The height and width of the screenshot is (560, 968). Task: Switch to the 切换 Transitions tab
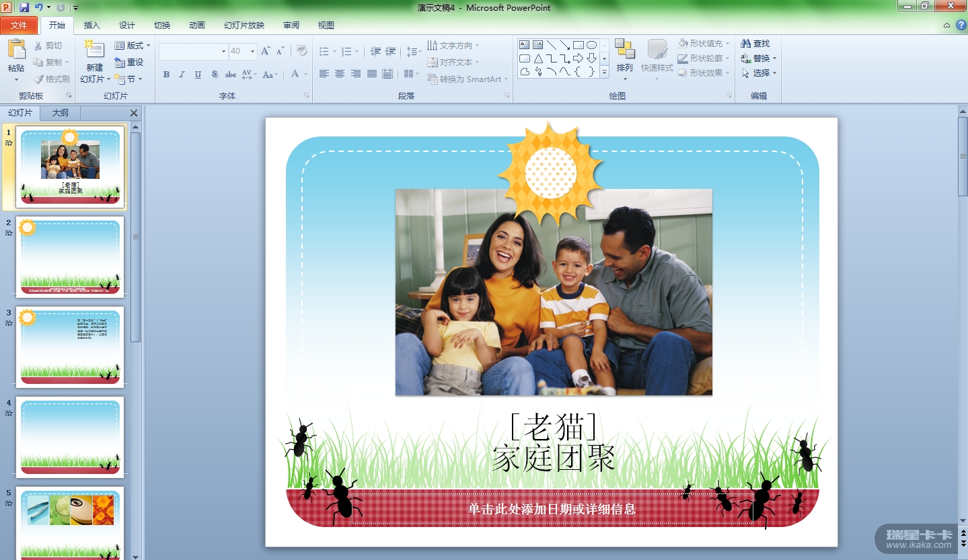pyautogui.click(x=162, y=26)
